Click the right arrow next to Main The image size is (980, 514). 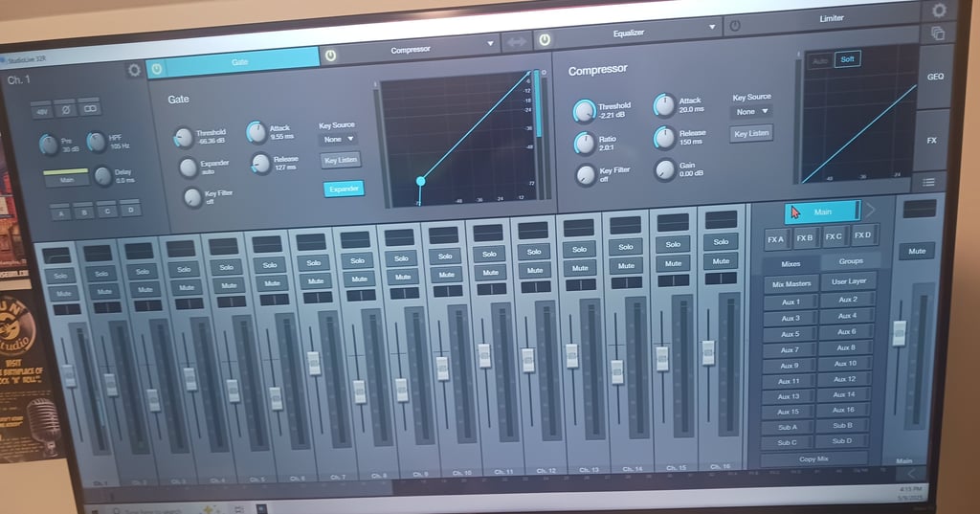click(x=870, y=211)
